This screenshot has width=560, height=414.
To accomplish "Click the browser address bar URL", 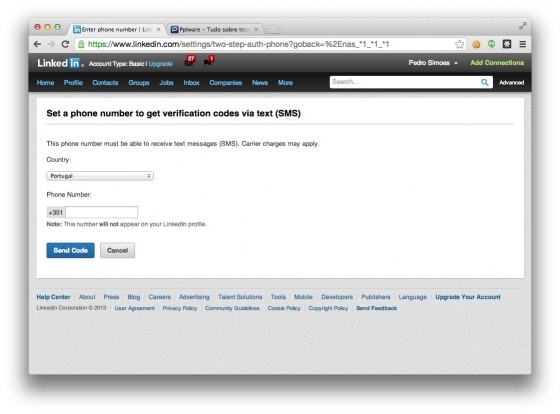I will (238, 44).
